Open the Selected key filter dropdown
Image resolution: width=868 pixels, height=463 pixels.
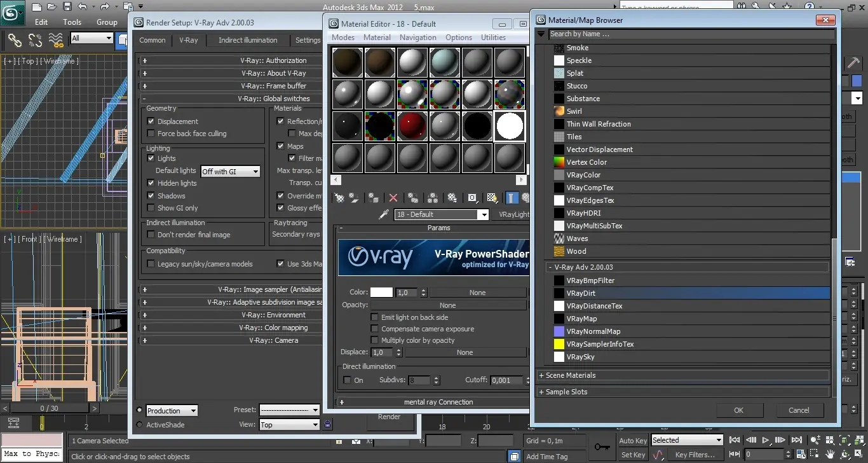(x=687, y=440)
